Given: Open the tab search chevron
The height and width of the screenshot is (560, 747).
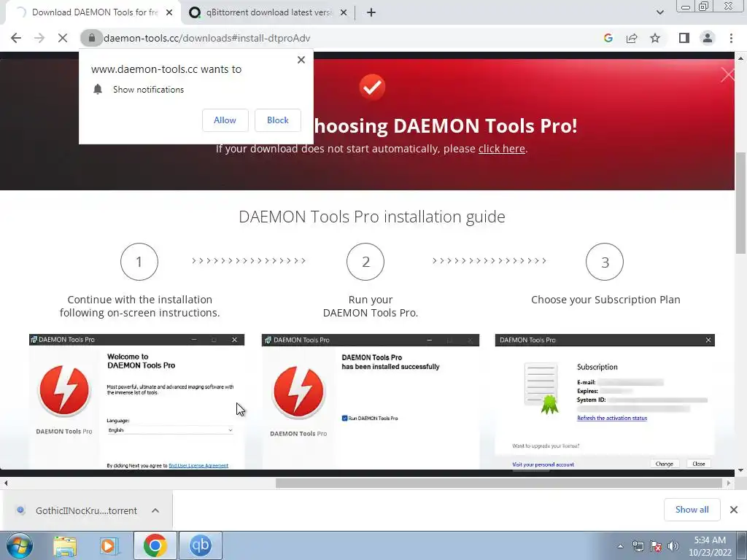Looking at the screenshot, I should click(x=659, y=12).
